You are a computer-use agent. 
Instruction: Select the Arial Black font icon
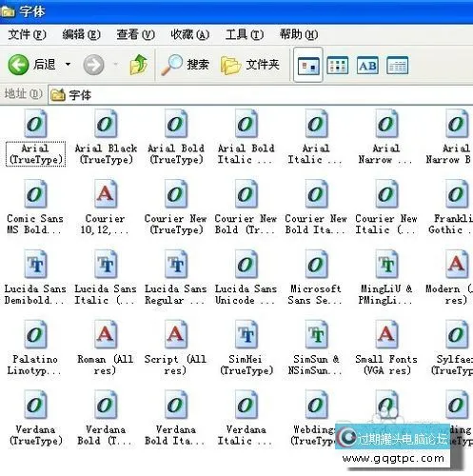pos(106,123)
